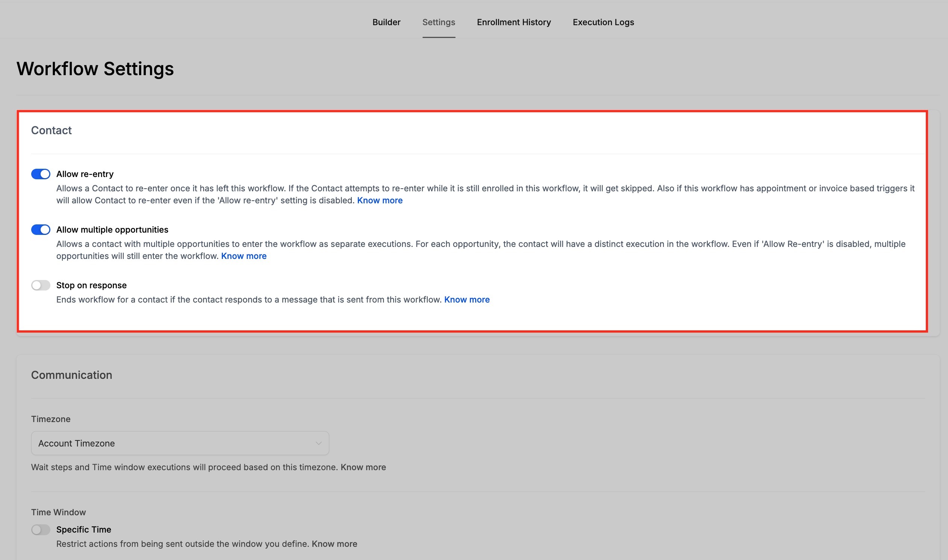This screenshot has height=560, width=948.
Task: Open the Builder tab
Action: pos(386,22)
